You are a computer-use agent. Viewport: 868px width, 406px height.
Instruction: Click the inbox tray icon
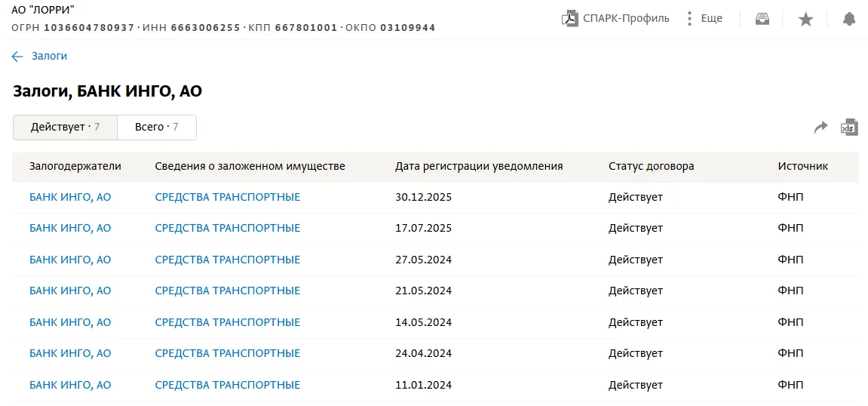[x=763, y=19]
